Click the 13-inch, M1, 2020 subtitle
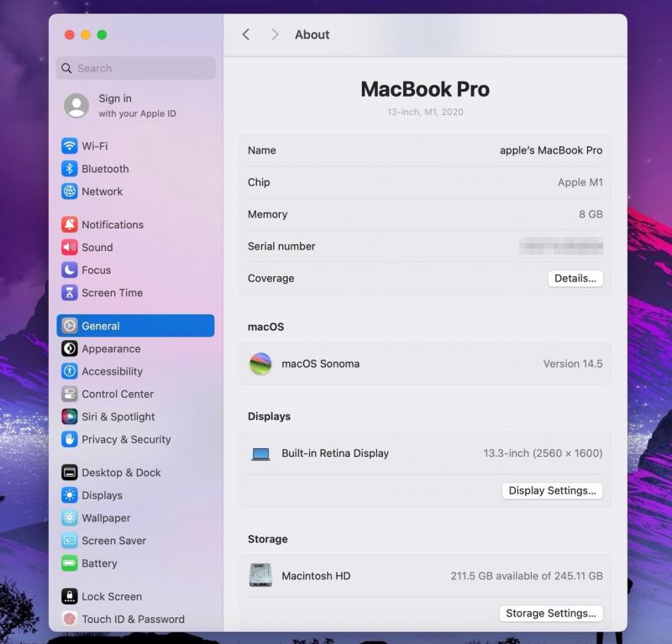672x644 pixels. (x=425, y=112)
